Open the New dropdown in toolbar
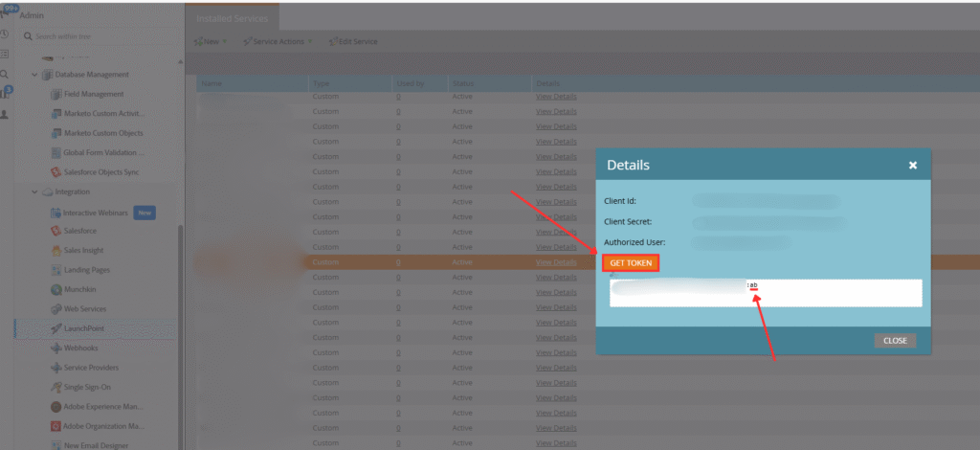Viewport: 980px width, 450px height. (x=211, y=42)
